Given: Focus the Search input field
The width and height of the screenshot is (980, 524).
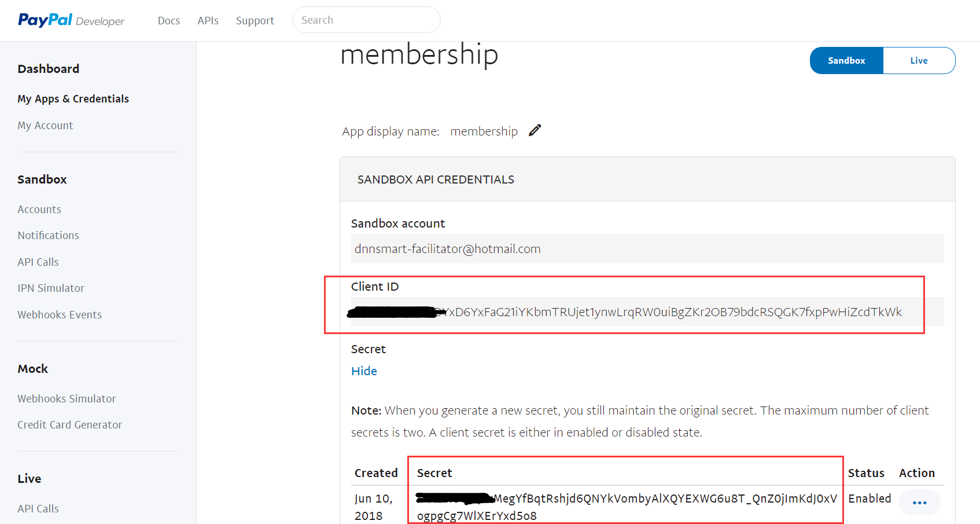Looking at the screenshot, I should point(366,20).
